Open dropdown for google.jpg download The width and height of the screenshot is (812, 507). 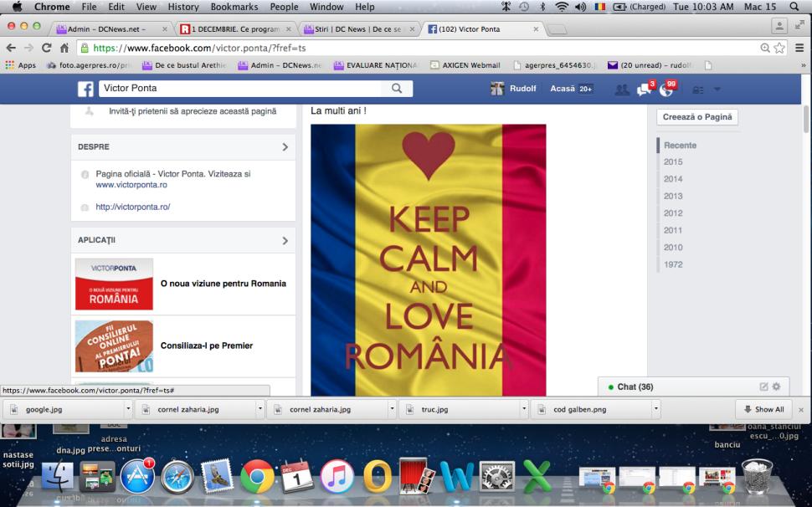click(128, 410)
